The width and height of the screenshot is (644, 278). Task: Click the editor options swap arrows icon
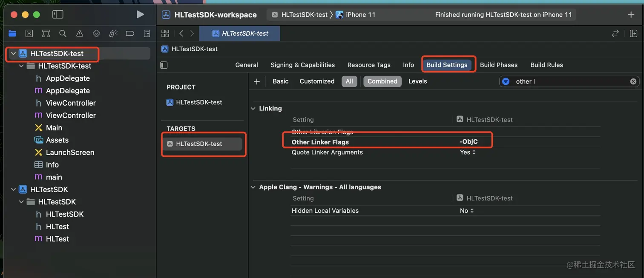pyautogui.click(x=615, y=33)
